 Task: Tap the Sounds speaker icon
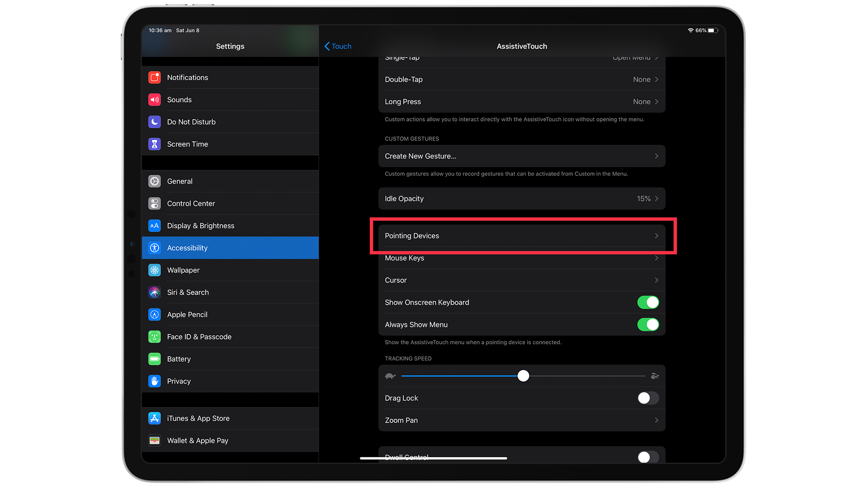point(155,100)
